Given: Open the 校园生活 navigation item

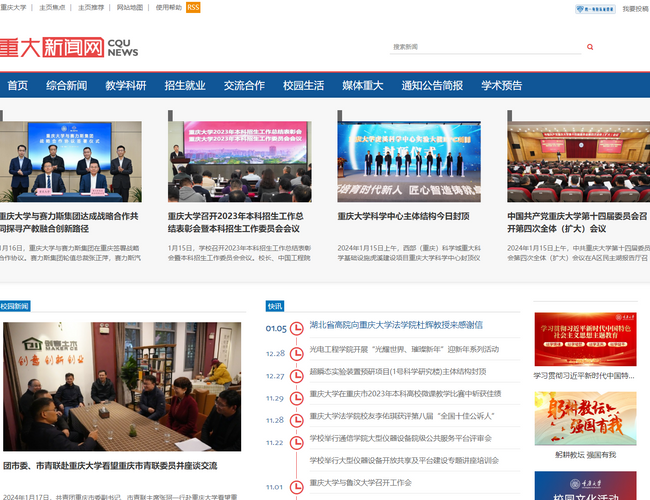Looking at the screenshot, I should tap(304, 85).
